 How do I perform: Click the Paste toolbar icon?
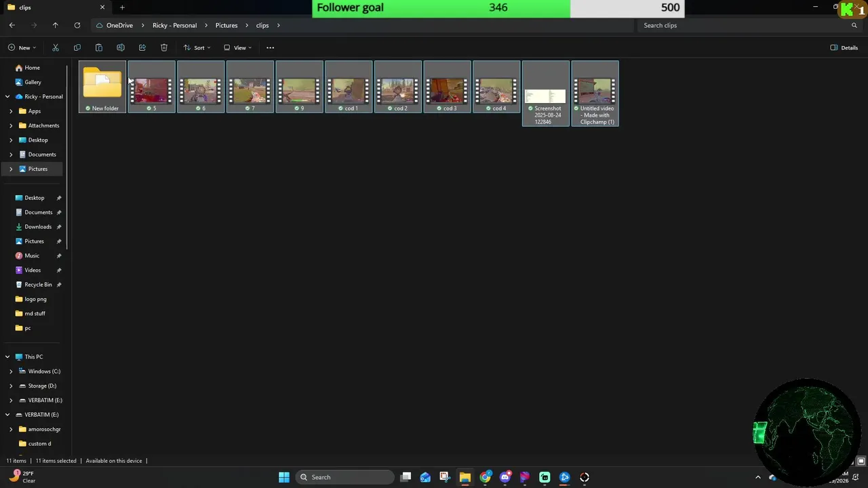99,47
